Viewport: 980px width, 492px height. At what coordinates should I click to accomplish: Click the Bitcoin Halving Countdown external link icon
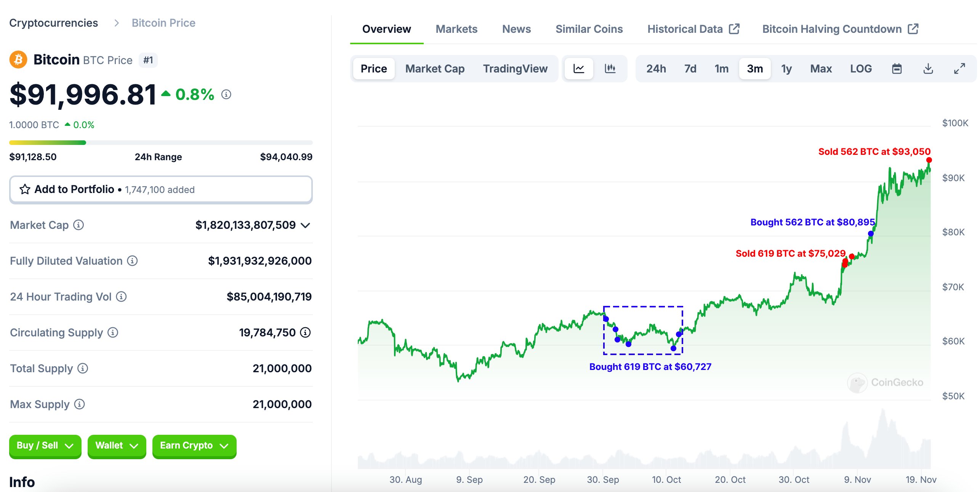[x=913, y=29]
